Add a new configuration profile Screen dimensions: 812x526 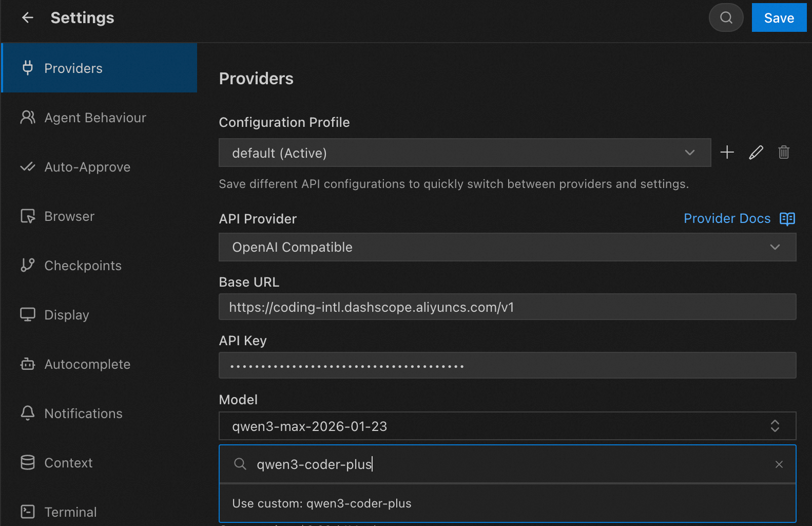coord(727,153)
